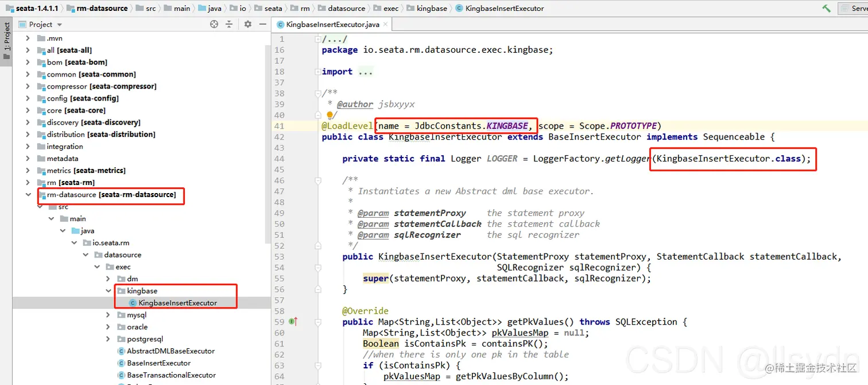
Task: Click the metadata folder icon
Action: coord(41,159)
